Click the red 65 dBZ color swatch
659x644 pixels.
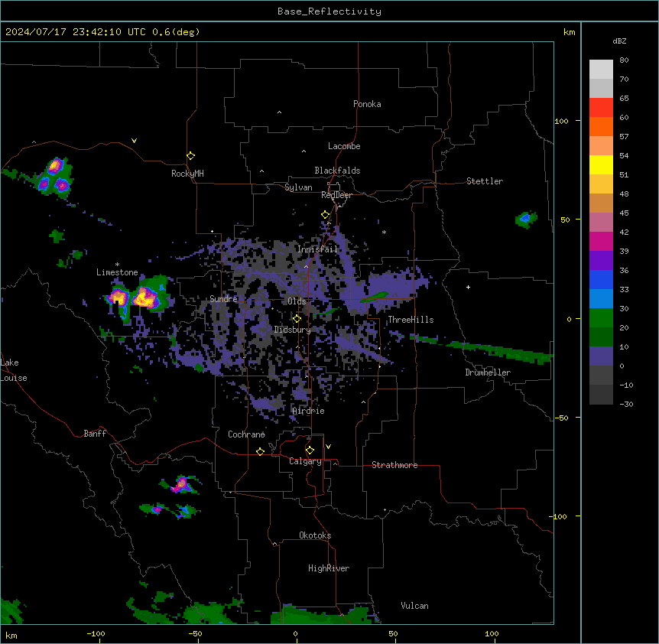point(601,108)
